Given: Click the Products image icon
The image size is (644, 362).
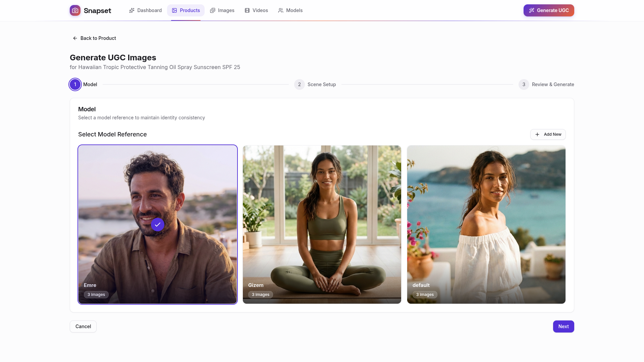Looking at the screenshot, I should 174,10.
